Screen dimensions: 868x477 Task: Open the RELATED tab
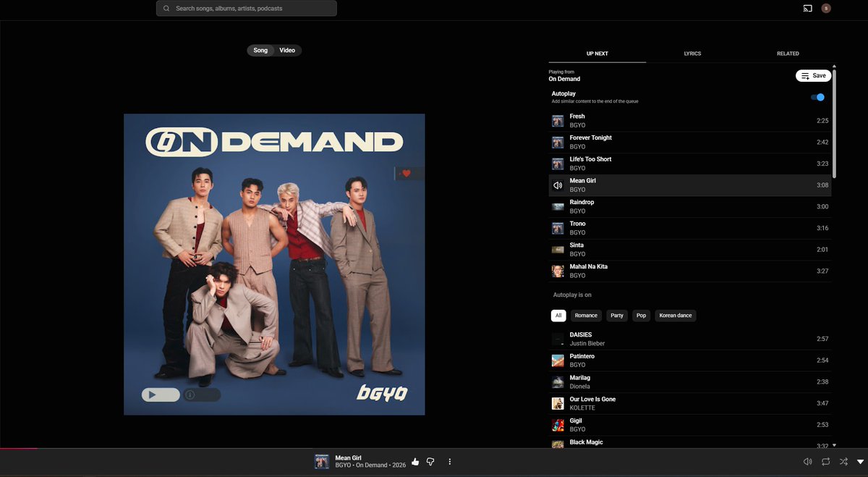[788, 54]
